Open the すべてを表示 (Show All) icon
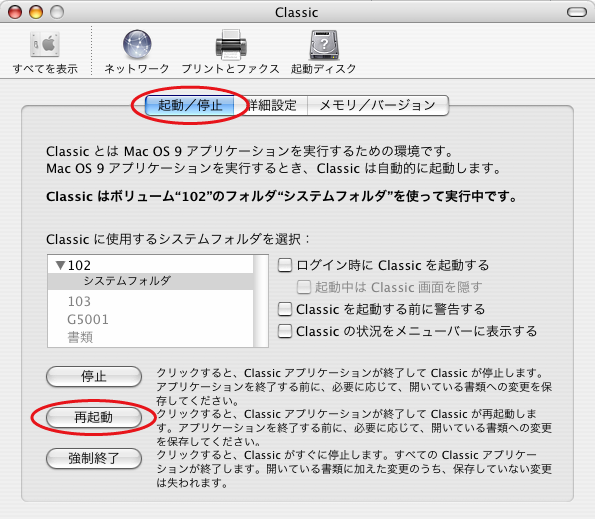The height and width of the screenshot is (519, 595). (45, 45)
